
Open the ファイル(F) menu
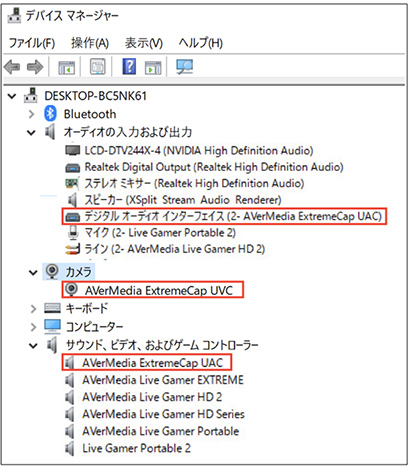32,43
